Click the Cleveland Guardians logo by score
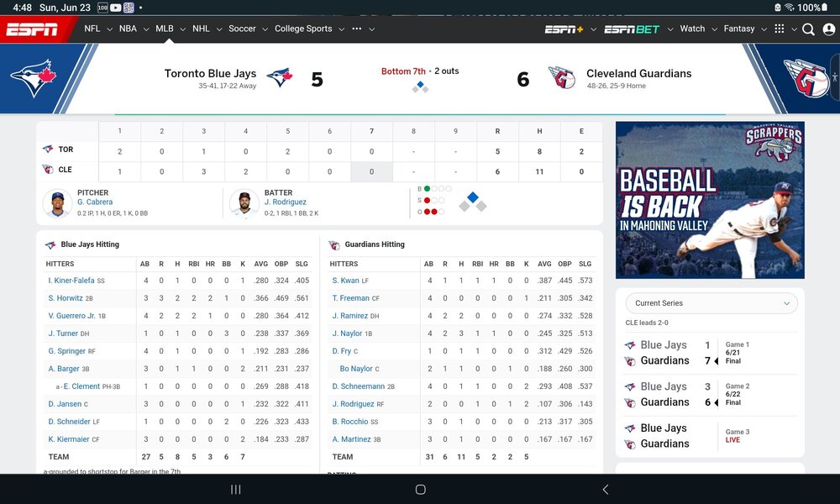Viewport: 840px width, 504px height. [x=562, y=78]
